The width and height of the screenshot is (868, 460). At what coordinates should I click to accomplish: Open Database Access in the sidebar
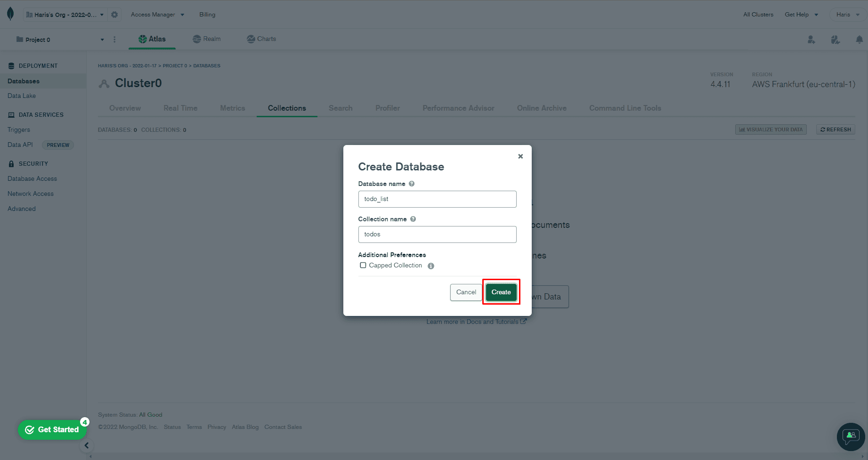coord(32,178)
